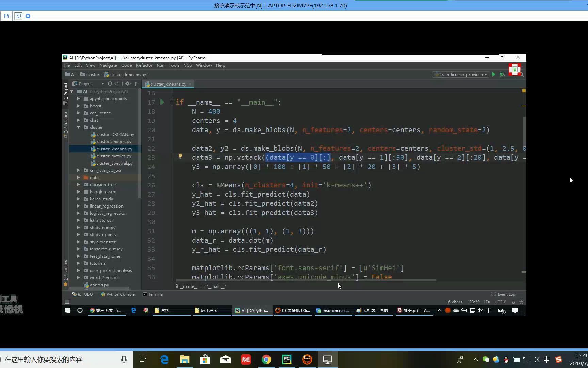Open the Navigate menu
The width and height of the screenshot is (588, 368).
pos(108,65)
